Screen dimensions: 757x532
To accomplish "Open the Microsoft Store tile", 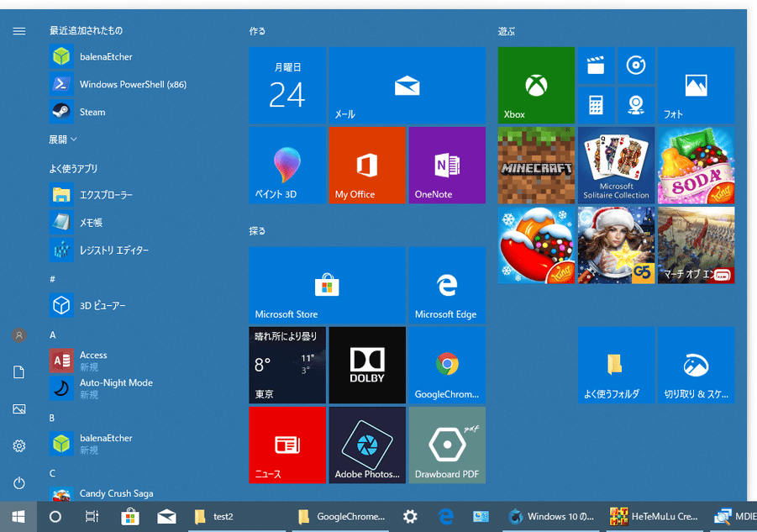I will (x=328, y=285).
